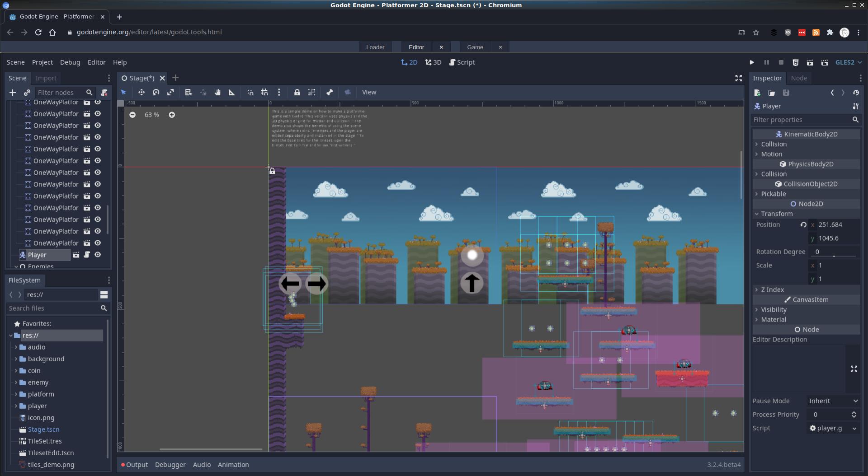Screen dimensions: 868x476
Task: Open the Project menu
Action: click(x=42, y=62)
